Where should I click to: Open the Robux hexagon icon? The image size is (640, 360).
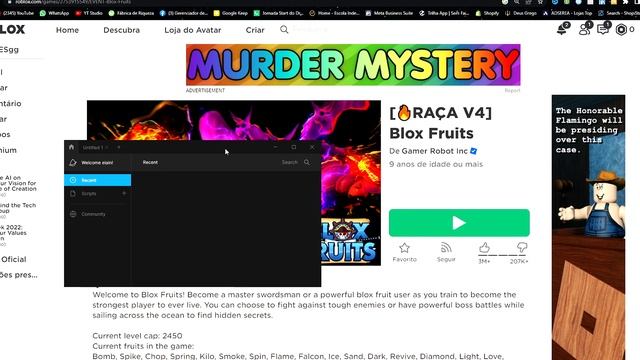click(x=621, y=30)
